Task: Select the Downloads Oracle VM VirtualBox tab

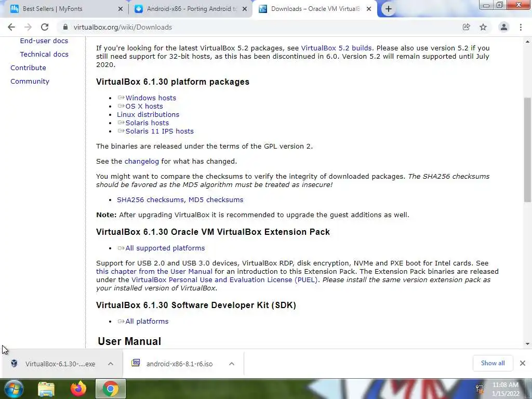Action: [315, 9]
